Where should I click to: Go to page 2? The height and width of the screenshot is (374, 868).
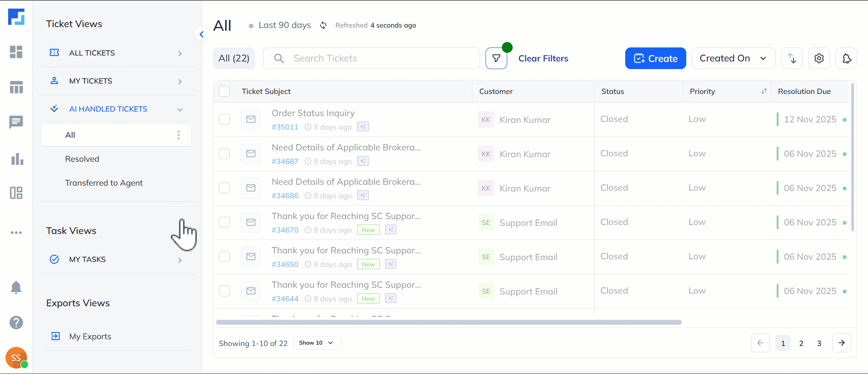pyautogui.click(x=801, y=343)
